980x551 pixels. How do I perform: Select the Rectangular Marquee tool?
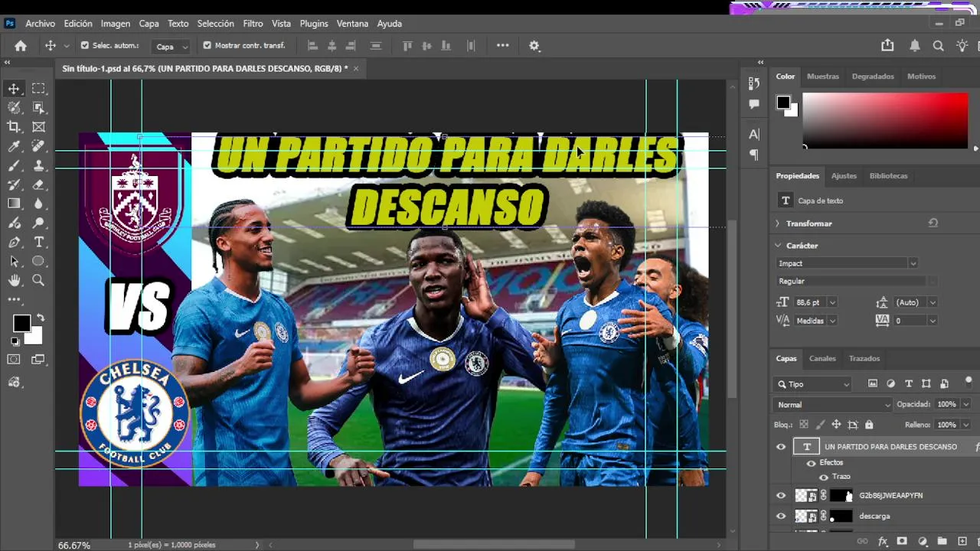(x=38, y=89)
